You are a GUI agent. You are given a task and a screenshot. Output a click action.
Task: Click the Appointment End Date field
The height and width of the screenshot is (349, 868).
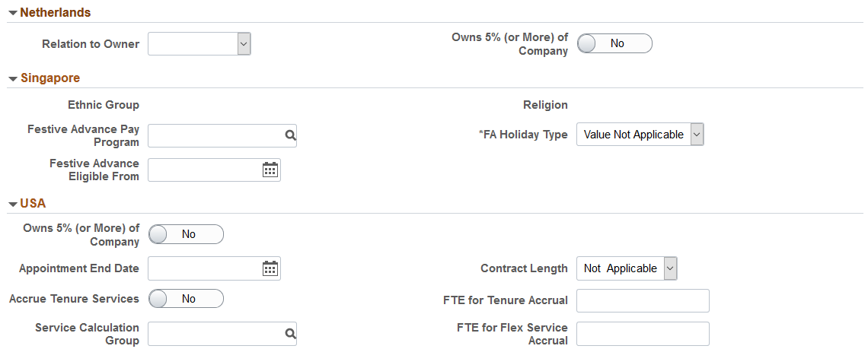tap(205, 268)
